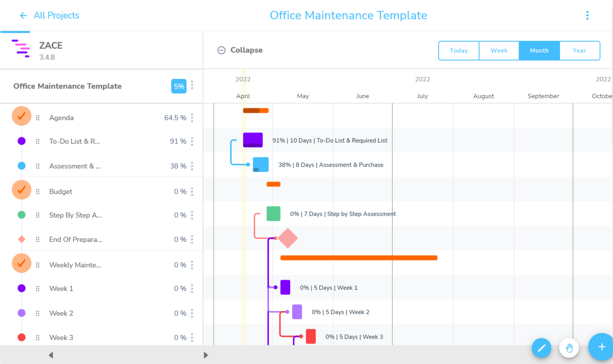Open the three-dot menu at top right
This screenshot has height=364, width=613.
(587, 15)
